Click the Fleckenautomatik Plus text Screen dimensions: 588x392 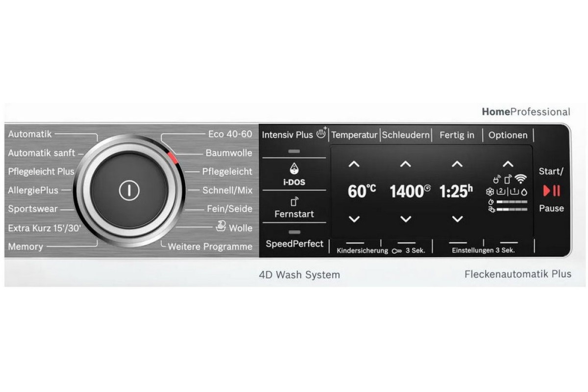pos(517,274)
